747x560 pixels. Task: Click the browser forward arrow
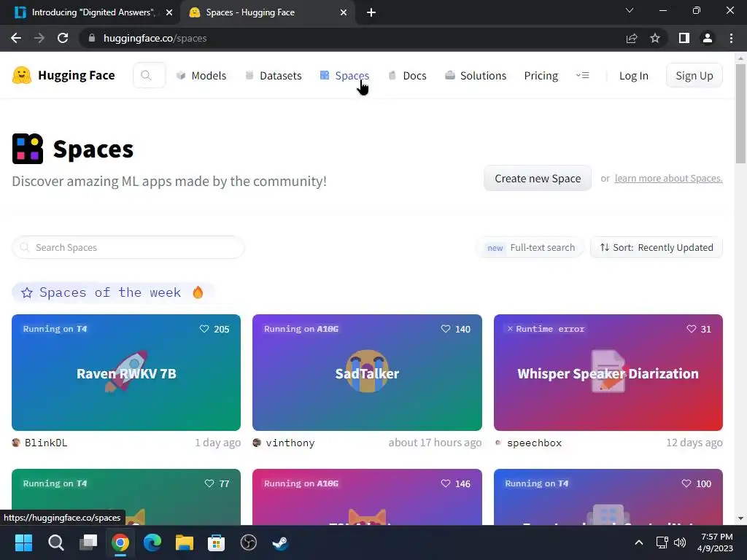click(x=39, y=38)
